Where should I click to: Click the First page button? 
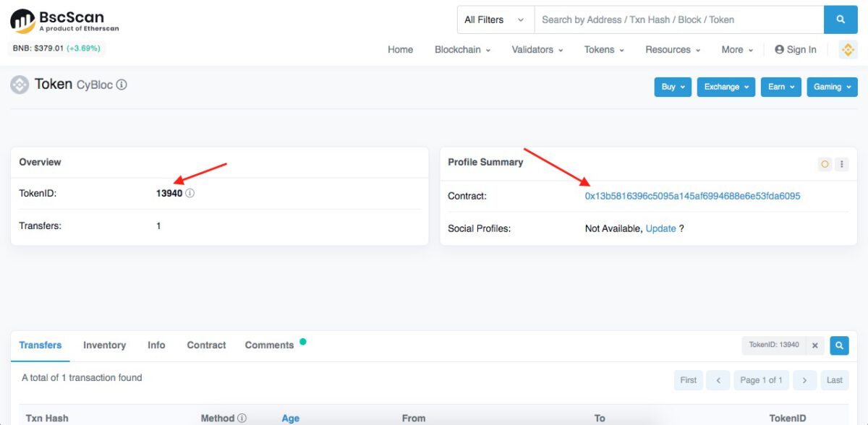point(689,380)
